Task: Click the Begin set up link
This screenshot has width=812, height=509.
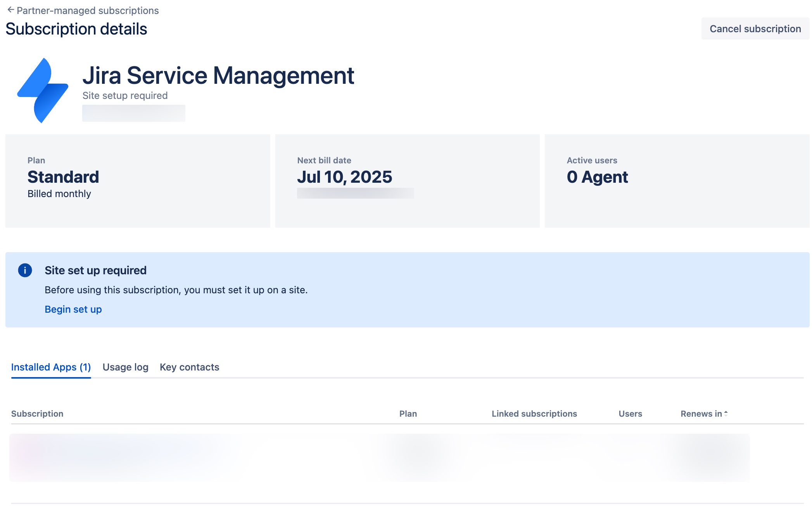Action: [x=73, y=309]
